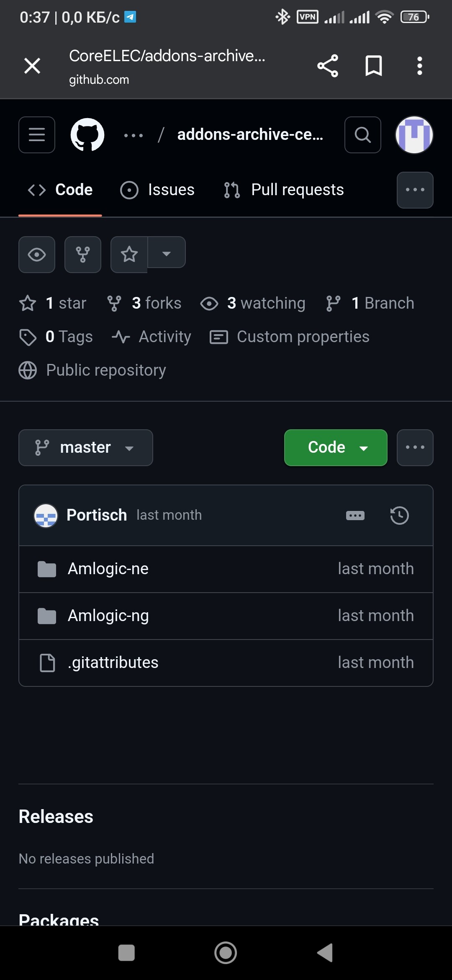Open the user profile avatar

pyautogui.click(x=414, y=135)
